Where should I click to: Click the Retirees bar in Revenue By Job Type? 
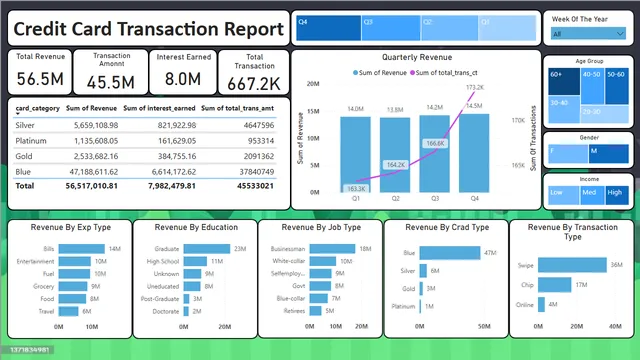tap(316, 311)
